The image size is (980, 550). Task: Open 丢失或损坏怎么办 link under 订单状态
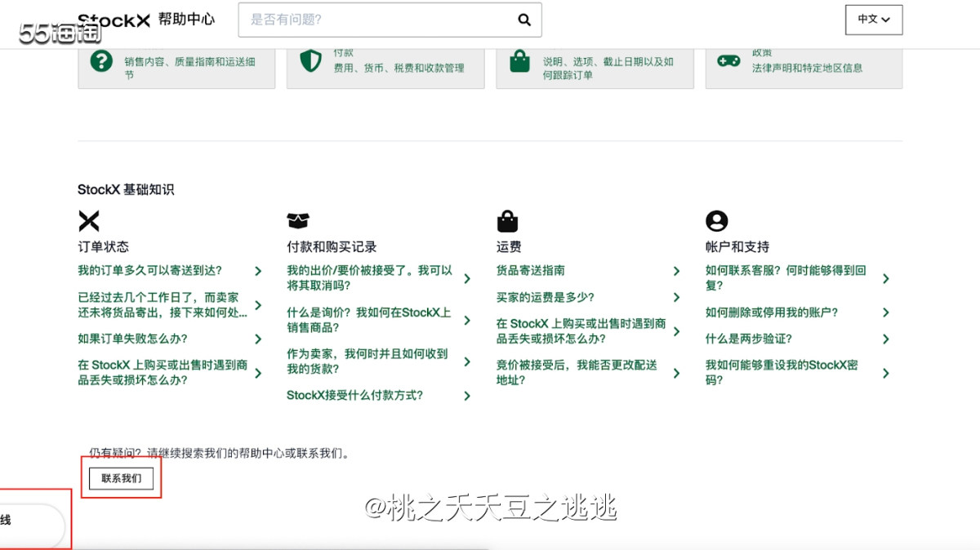163,372
